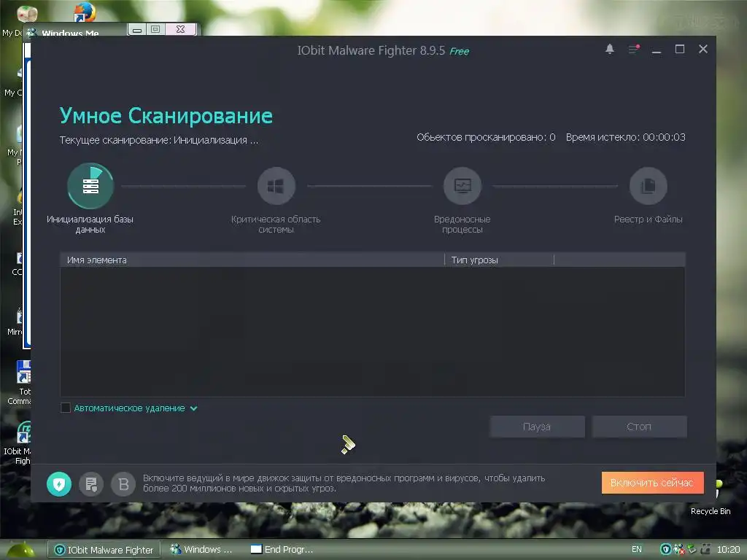Maximize the IObit Malware Fighter window
The image size is (747, 560).
pyautogui.click(x=680, y=49)
